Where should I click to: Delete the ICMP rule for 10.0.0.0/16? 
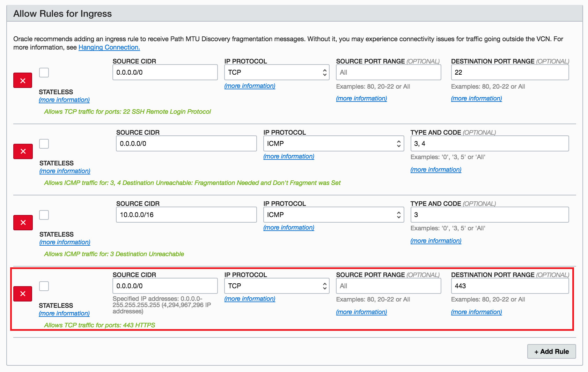pyautogui.click(x=22, y=223)
